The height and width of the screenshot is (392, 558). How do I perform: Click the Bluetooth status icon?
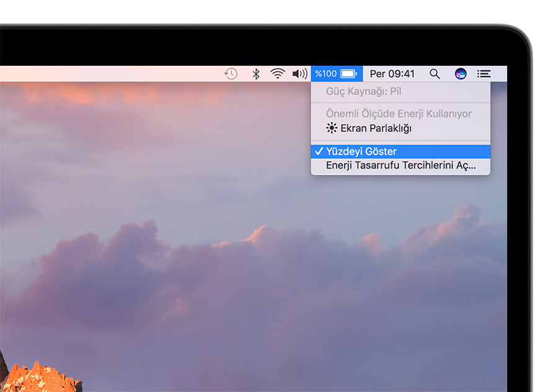tap(255, 74)
